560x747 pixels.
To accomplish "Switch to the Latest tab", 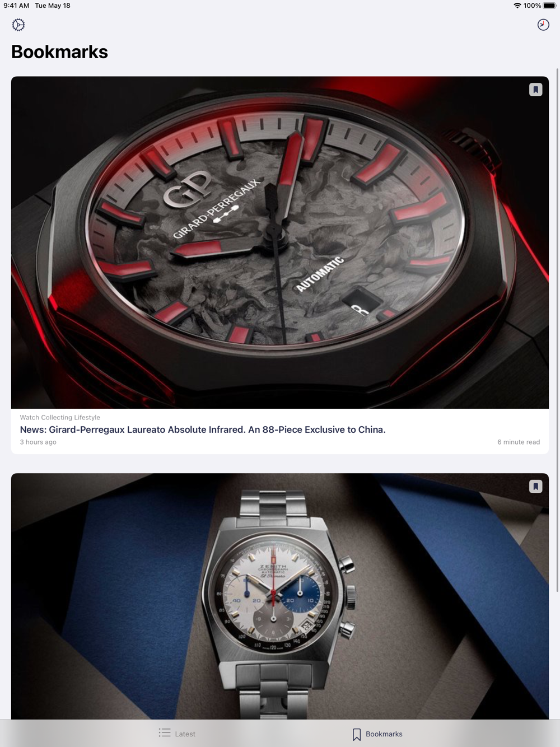I will point(177,733).
